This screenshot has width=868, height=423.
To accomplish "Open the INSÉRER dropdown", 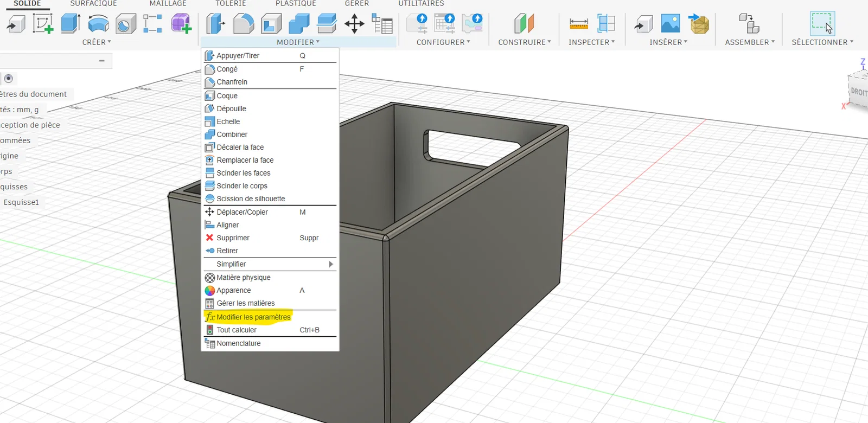I will click(668, 42).
